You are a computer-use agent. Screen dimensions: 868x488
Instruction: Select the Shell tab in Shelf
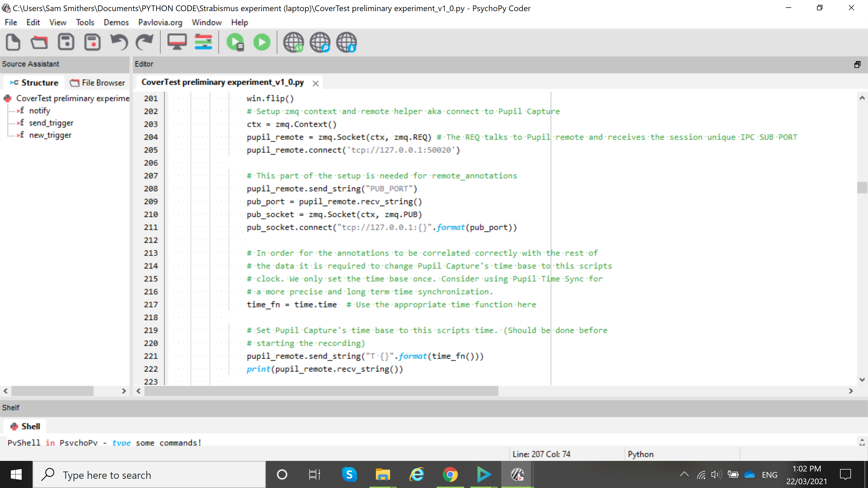tap(25, 426)
